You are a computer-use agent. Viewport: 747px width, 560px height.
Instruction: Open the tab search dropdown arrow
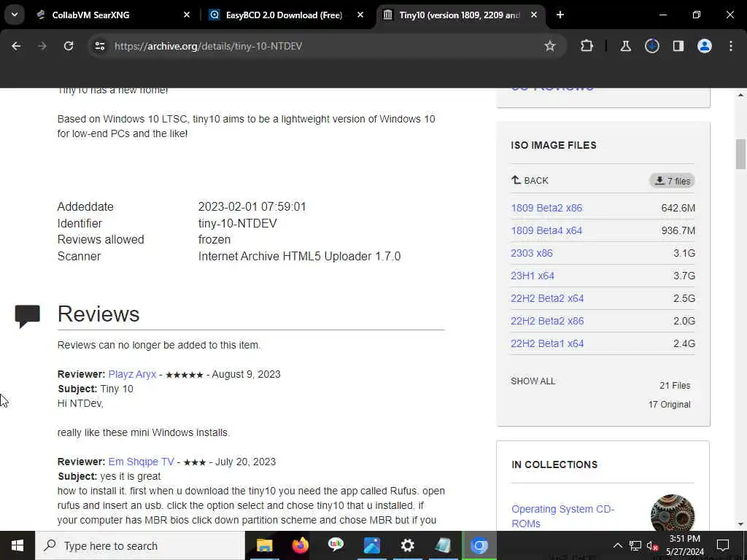[x=15, y=15]
